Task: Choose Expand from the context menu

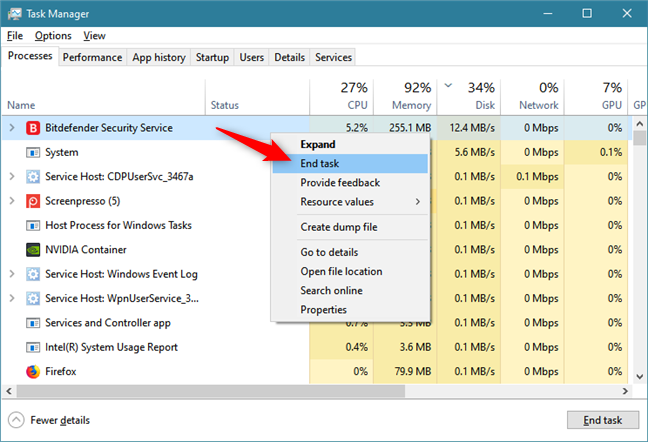Action: (350, 145)
